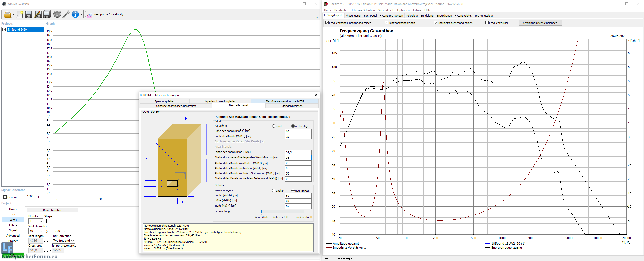Screen dimensions: 644x261
Task: Save project using the single floppy disk icon
Action: [29, 15]
